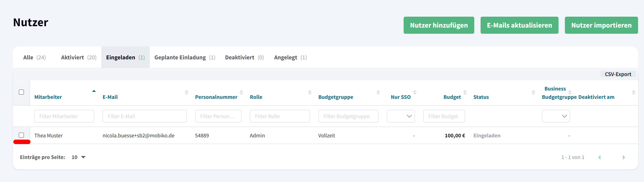This screenshot has height=182, width=644.
Task: Click the Rolle column sort icon
Action: (x=310, y=92)
